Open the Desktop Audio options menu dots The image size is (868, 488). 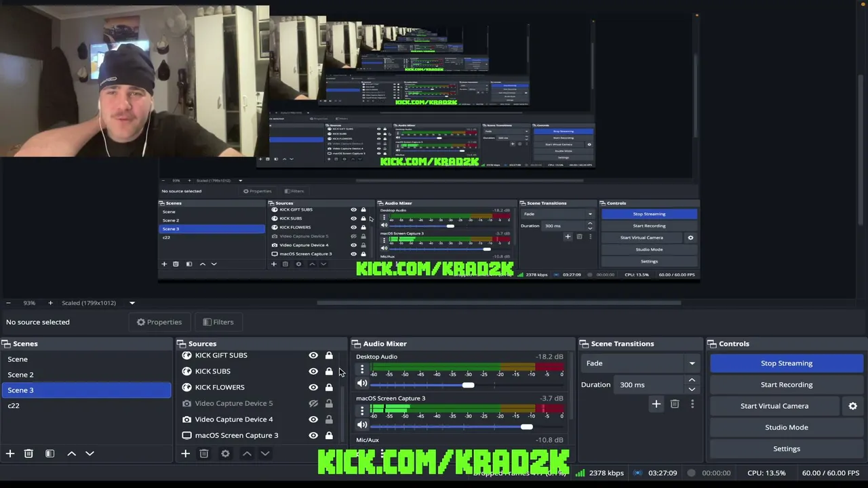(x=362, y=369)
